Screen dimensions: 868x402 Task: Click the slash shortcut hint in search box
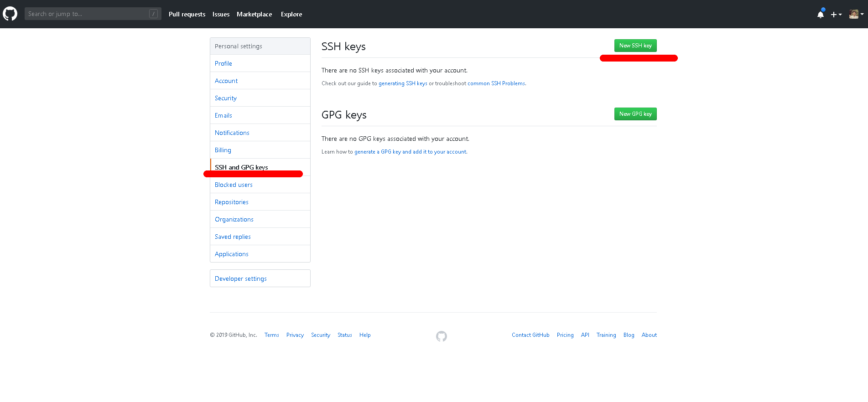coord(154,14)
